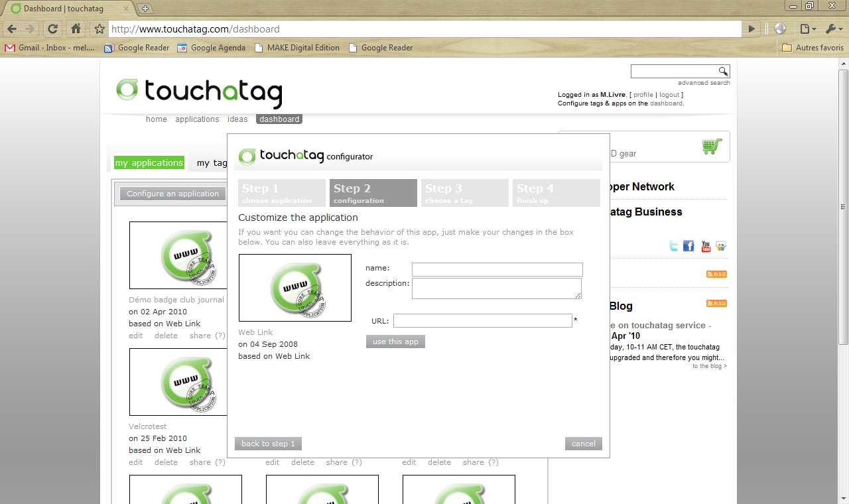Open the Autres favoris bookmarks folder
This screenshot has width=849, height=504.
(813, 48)
